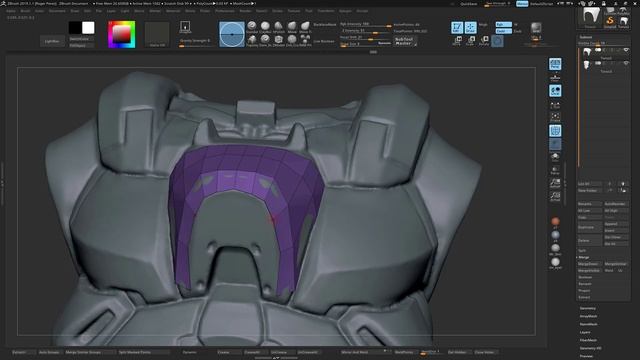Adjust the Z Intensity slider
This screenshot has height=360, width=640.
click(366, 31)
